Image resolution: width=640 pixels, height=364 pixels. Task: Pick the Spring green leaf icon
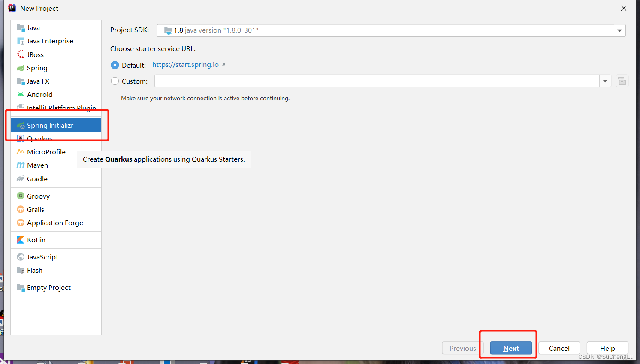[x=21, y=68]
